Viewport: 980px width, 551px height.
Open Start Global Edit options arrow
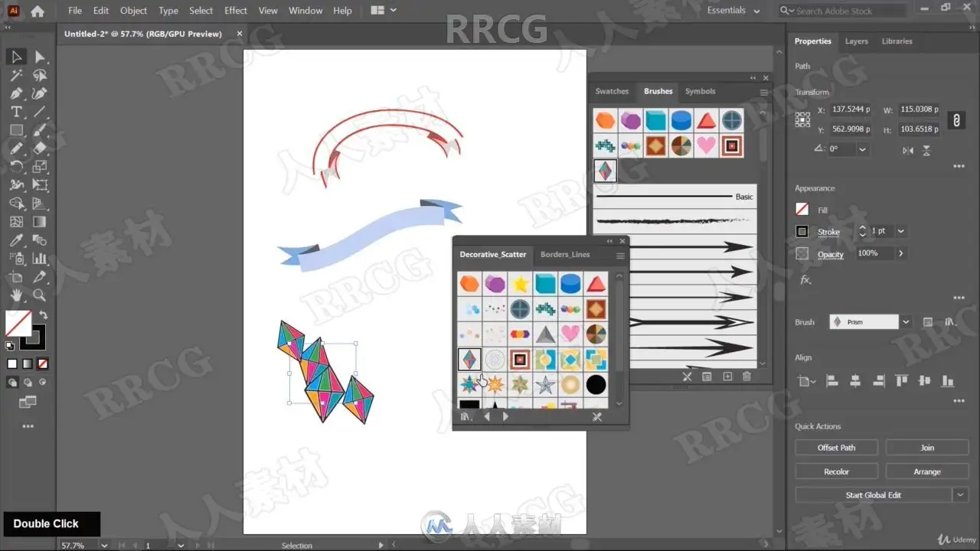click(x=961, y=495)
